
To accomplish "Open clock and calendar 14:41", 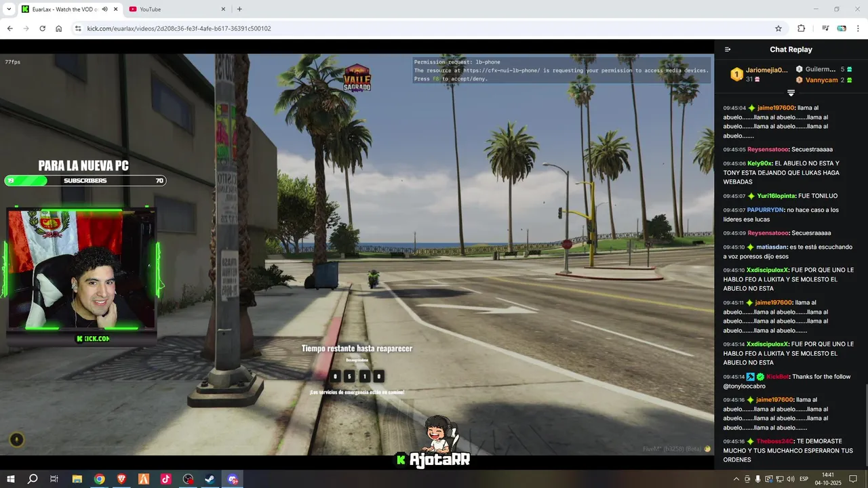I will coord(828,479).
